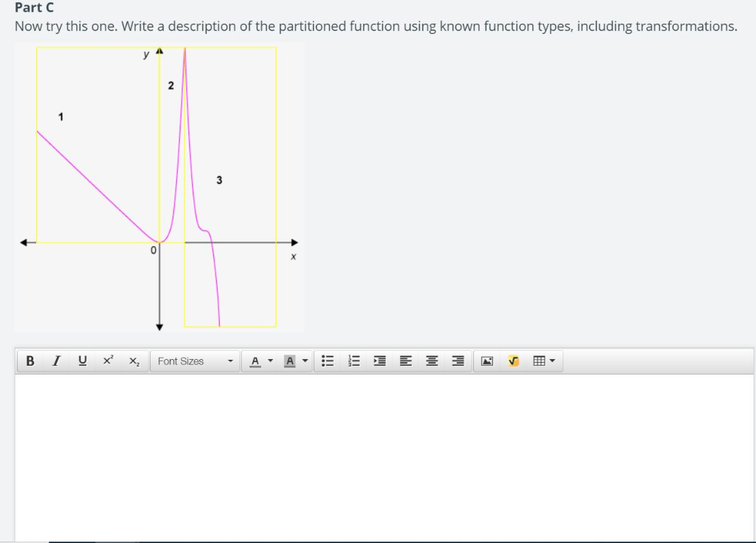Apply italic formatting
Screen dimensions: 756x543
(55, 361)
